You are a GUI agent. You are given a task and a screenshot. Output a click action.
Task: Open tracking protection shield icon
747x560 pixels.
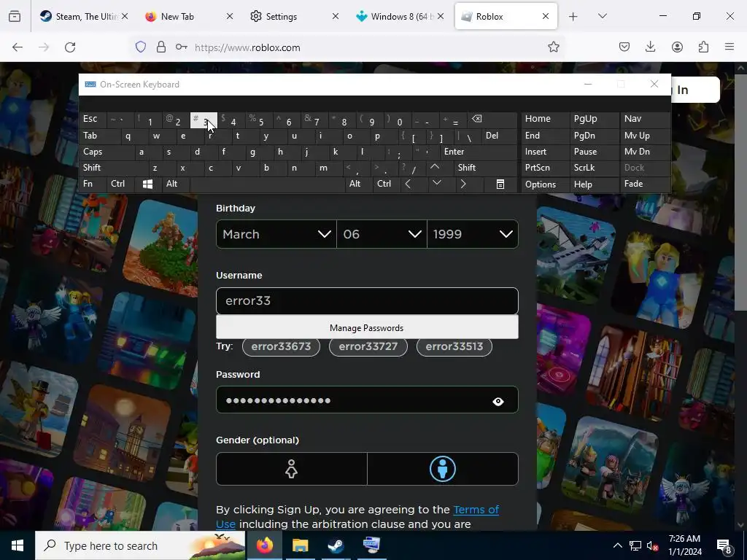(x=141, y=47)
